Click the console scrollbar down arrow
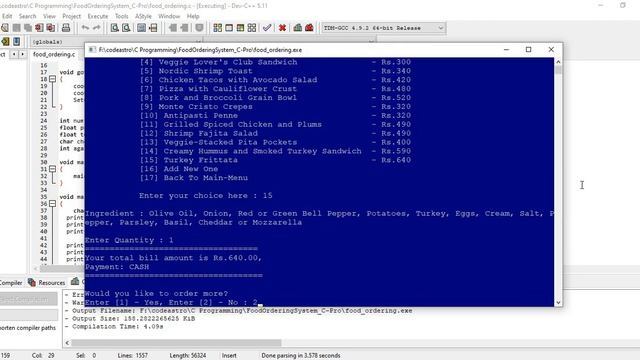This screenshot has height=360, width=640. coord(558,302)
